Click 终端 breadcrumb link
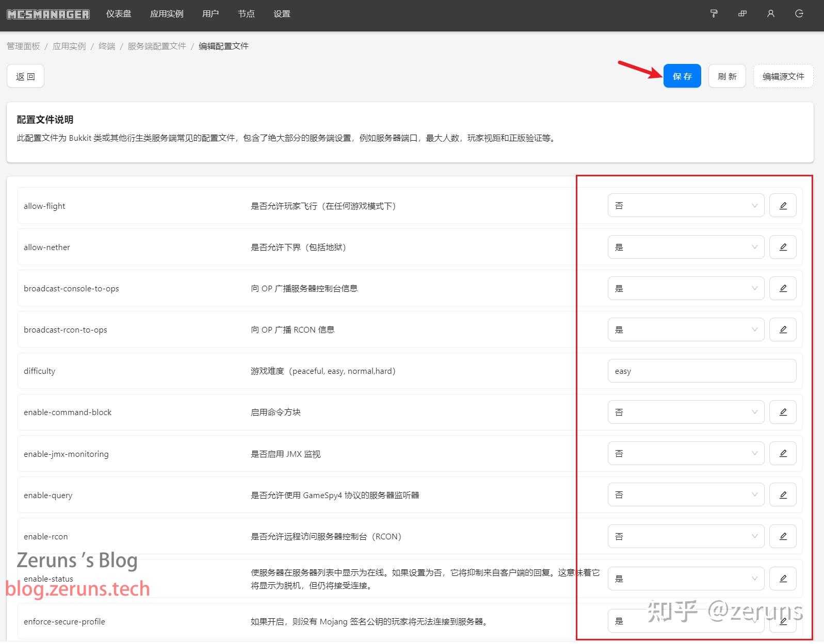The image size is (824, 644). click(x=107, y=46)
